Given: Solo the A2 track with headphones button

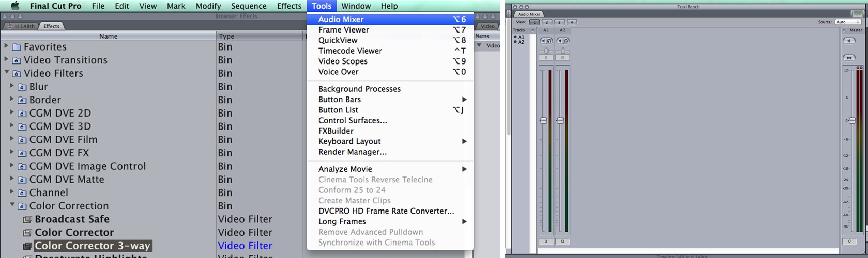Looking at the screenshot, I should [x=566, y=41].
